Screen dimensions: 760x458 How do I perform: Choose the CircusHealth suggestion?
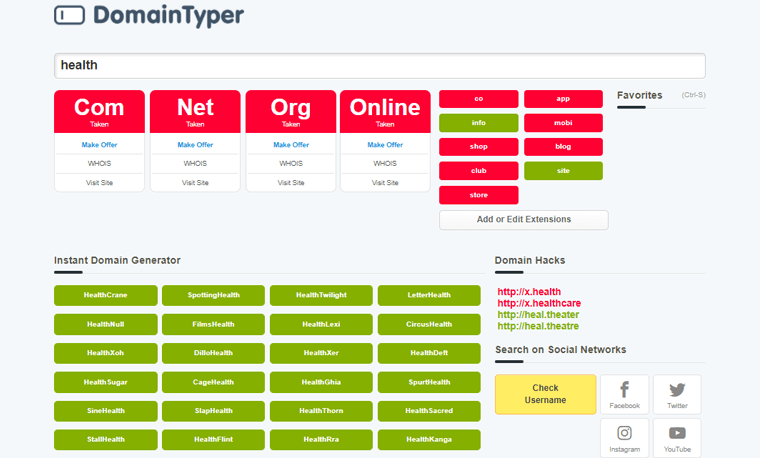click(429, 324)
